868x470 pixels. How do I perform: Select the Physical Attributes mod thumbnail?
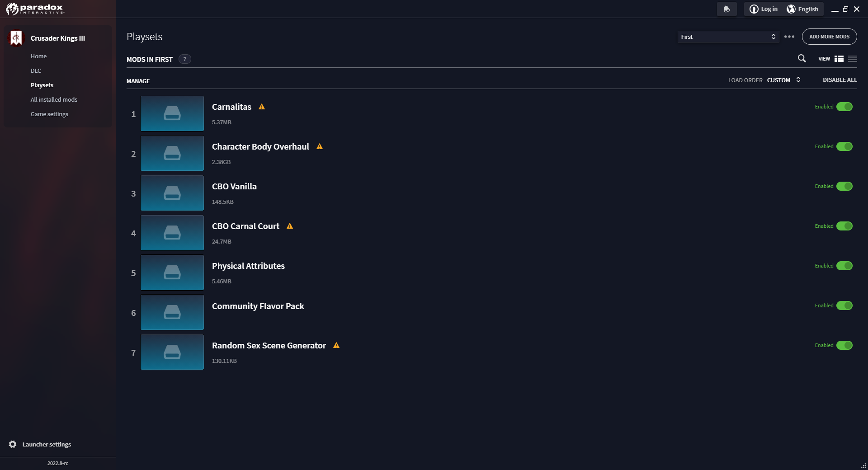click(x=172, y=273)
